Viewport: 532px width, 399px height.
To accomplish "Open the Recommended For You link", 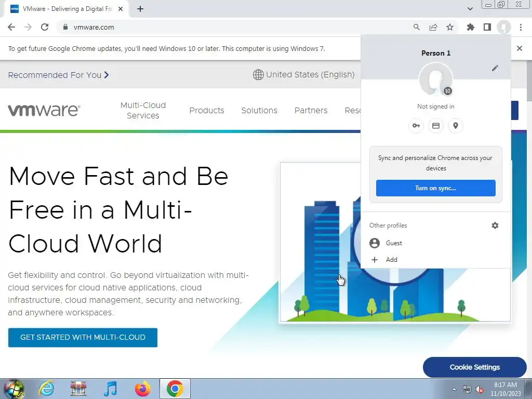I will 55,75.
